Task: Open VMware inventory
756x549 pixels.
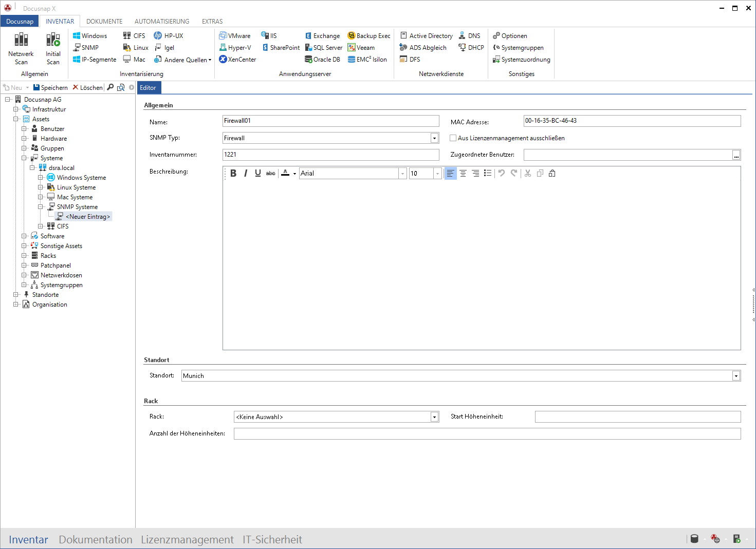Action: (235, 36)
